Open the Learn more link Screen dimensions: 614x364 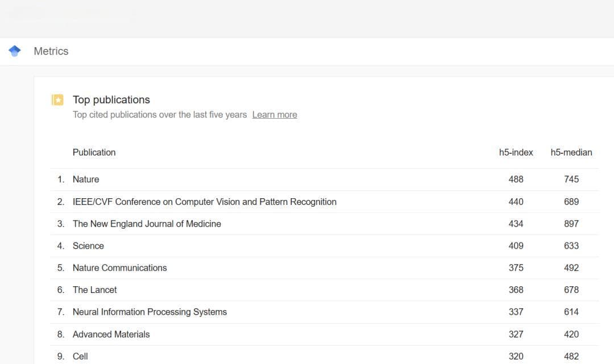(275, 115)
